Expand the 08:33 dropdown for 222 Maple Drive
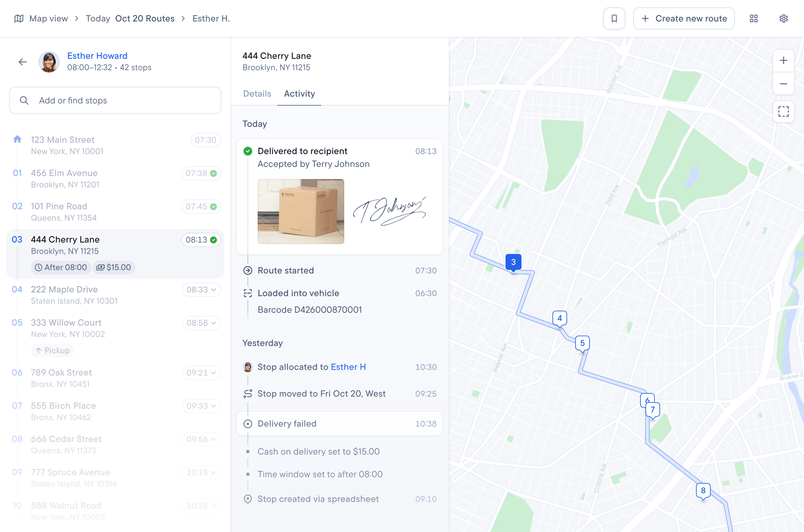The height and width of the screenshot is (532, 804). (202, 290)
